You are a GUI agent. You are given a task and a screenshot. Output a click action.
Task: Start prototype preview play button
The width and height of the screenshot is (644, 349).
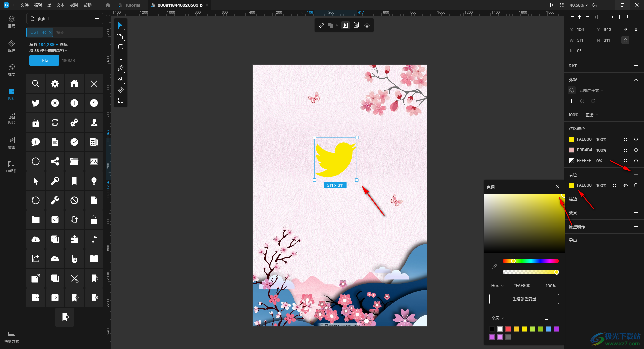552,5
